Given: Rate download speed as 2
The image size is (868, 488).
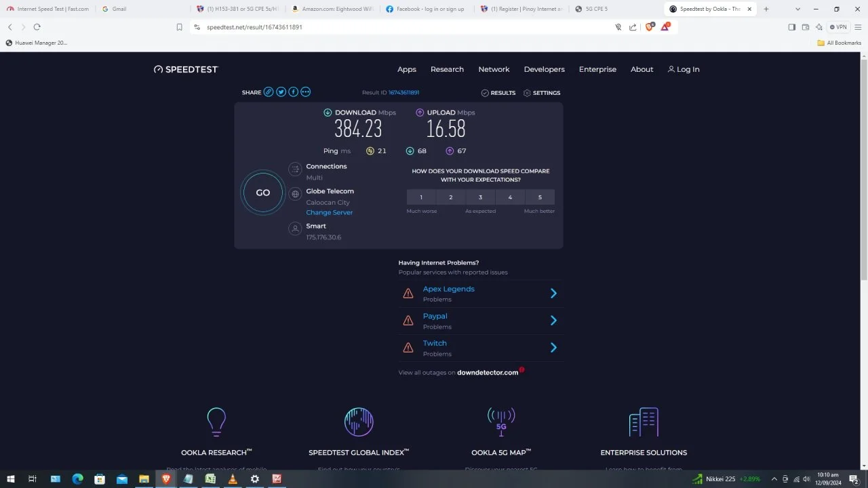Looking at the screenshot, I should tap(451, 197).
